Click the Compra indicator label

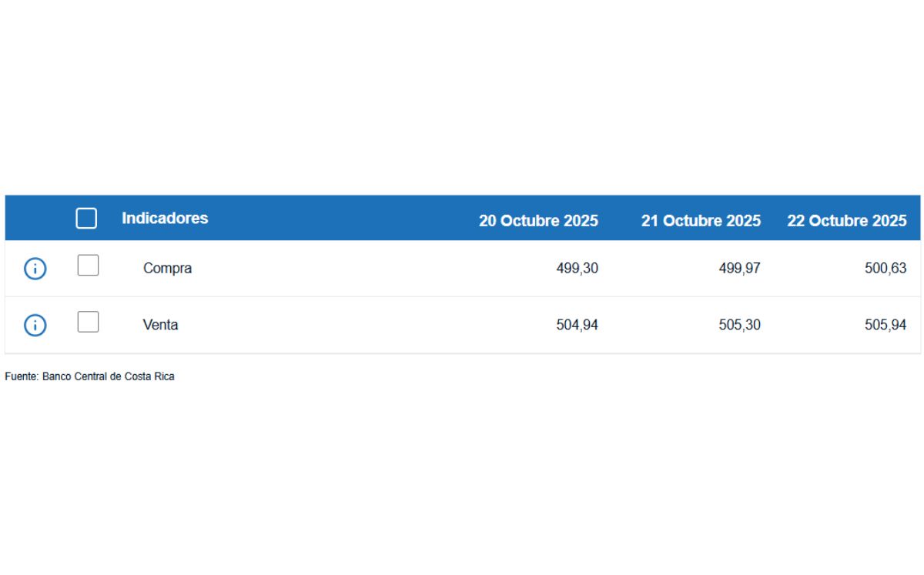point(167,269)
